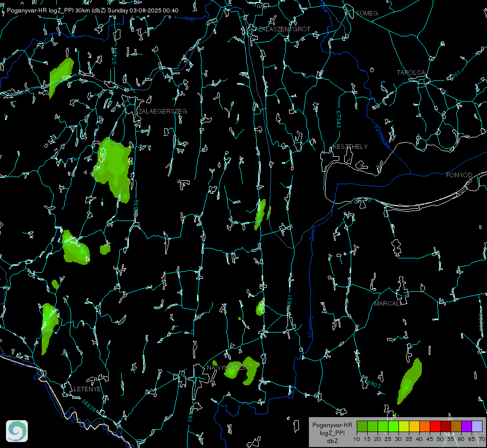The image size is (487, 448).
Task: Click the KESZTHELY city label
Action: tap(350, 147)
